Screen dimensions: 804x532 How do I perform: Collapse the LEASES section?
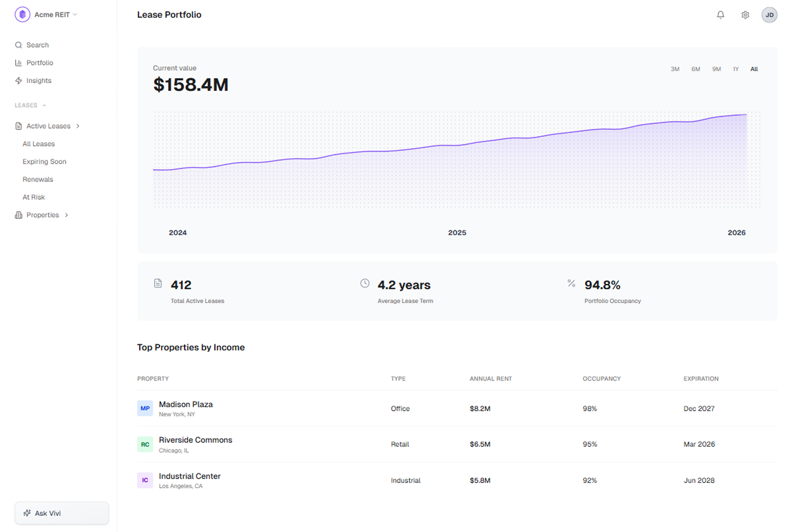(x=44, y=105)
